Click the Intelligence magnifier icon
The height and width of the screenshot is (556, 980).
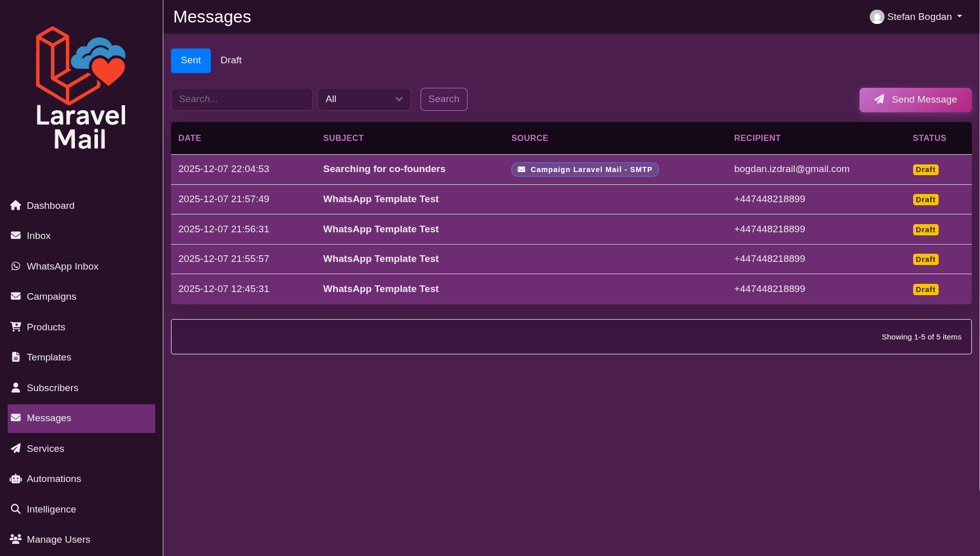click(16, 509)
